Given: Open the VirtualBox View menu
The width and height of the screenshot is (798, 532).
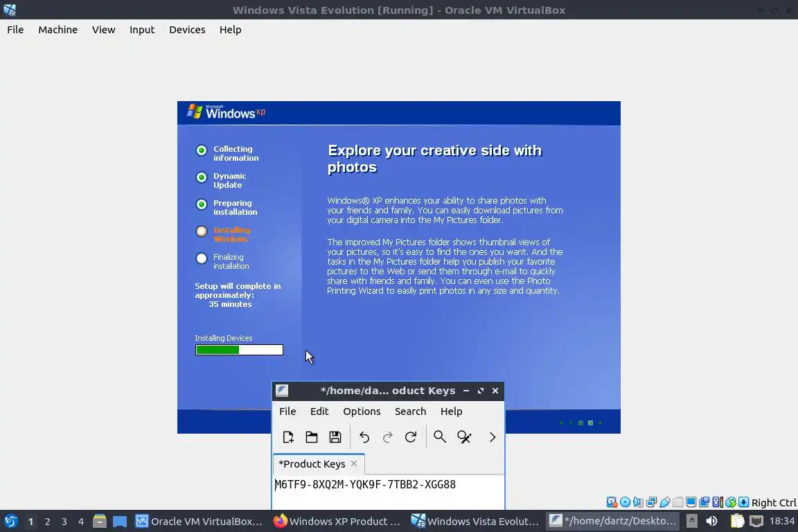Looking at the screenshot, I should click(x=104, y=30).
